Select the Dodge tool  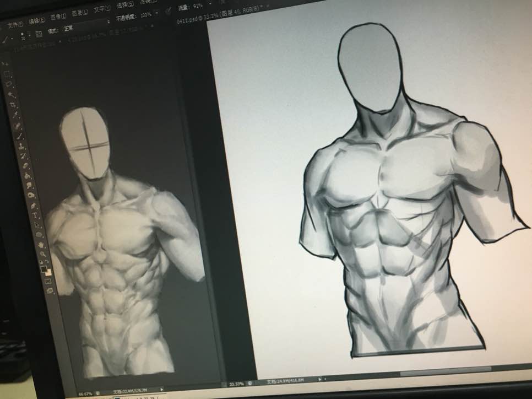(31, 196)
